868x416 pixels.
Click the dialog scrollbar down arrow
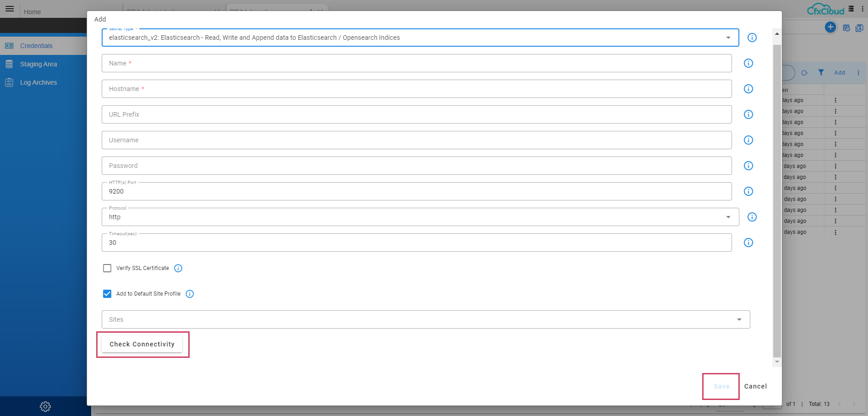pyautogui.click(x=776, y=362)
